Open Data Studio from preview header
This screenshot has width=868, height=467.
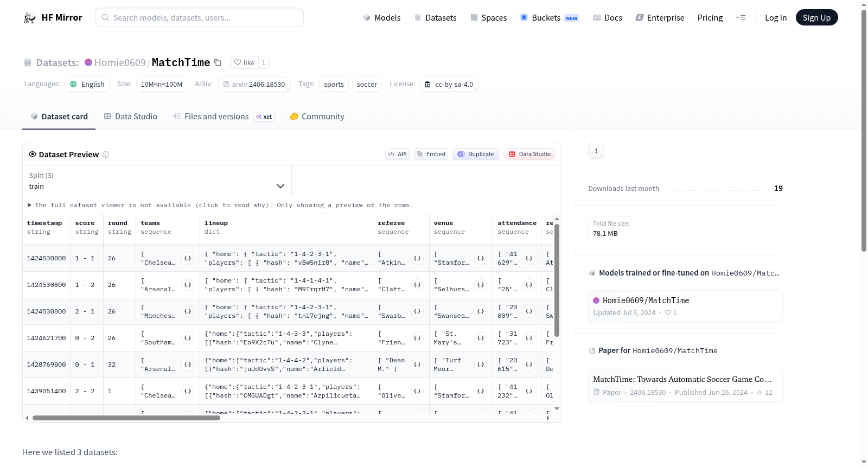(x=529, y=154)
